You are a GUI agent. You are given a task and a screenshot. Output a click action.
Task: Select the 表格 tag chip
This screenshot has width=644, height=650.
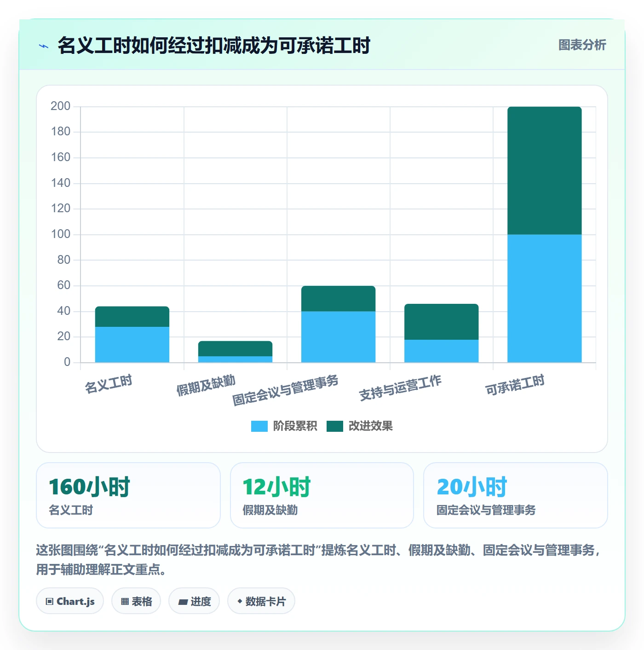pyautogui.click(x=136, y=601)
